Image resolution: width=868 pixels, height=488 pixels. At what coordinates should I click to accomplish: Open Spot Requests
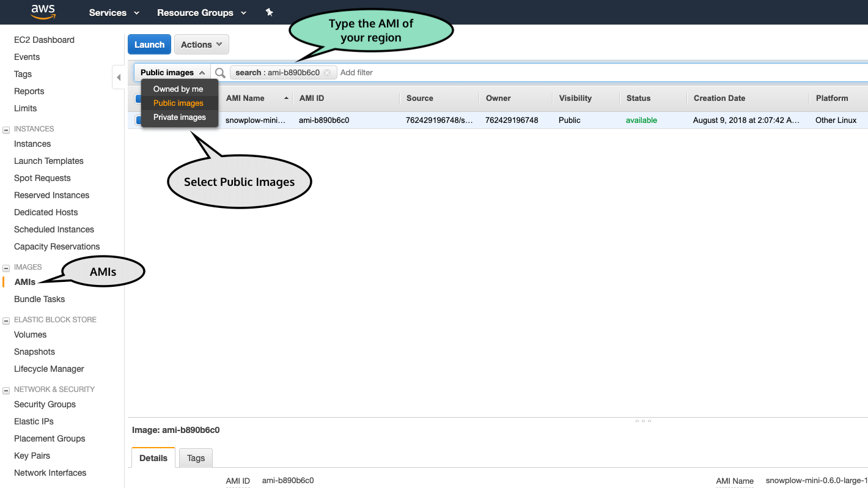point(42,178)
